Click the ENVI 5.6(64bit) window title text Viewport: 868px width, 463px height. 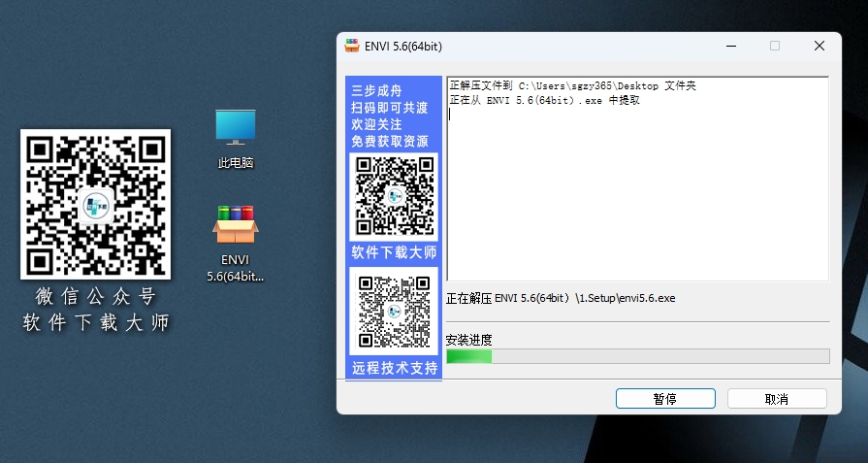(x=403, y=47)
